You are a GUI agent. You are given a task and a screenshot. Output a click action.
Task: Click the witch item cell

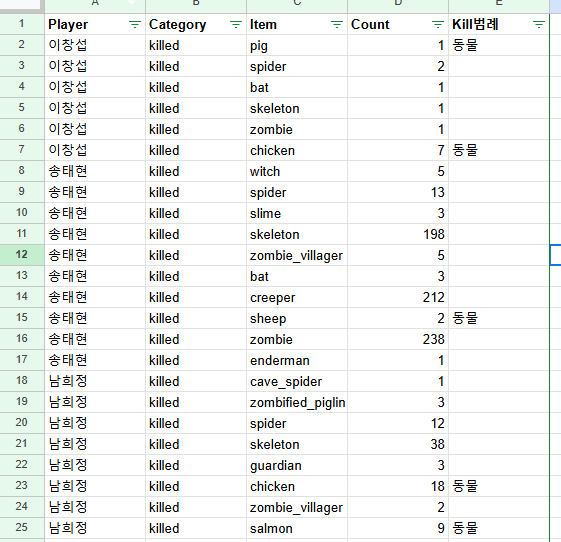(297, 171)
